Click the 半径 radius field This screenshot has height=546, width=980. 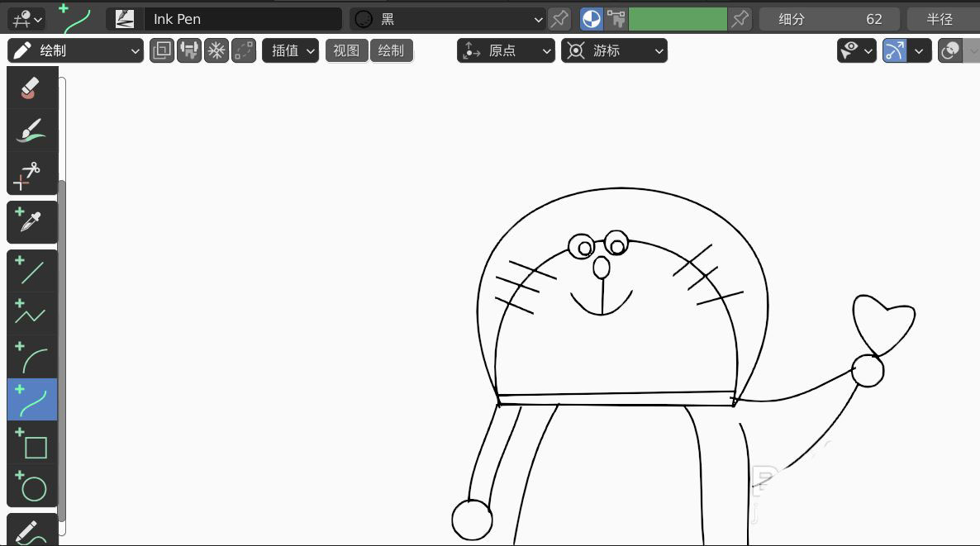[943, 19]
